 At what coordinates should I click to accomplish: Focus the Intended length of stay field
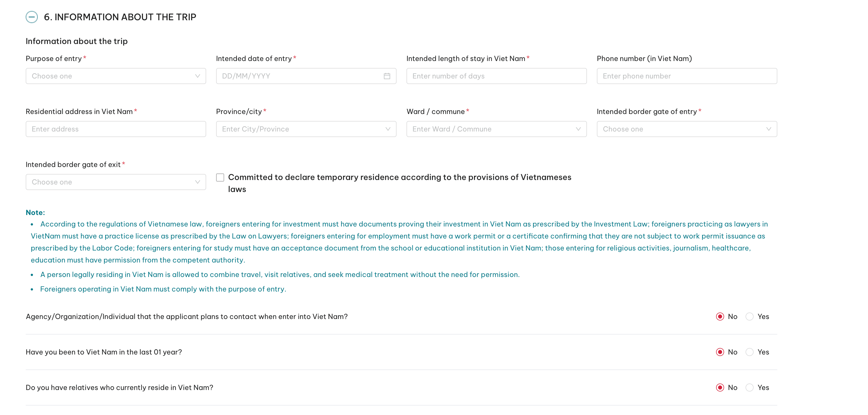pyautogui.click(x=496, y=76)
